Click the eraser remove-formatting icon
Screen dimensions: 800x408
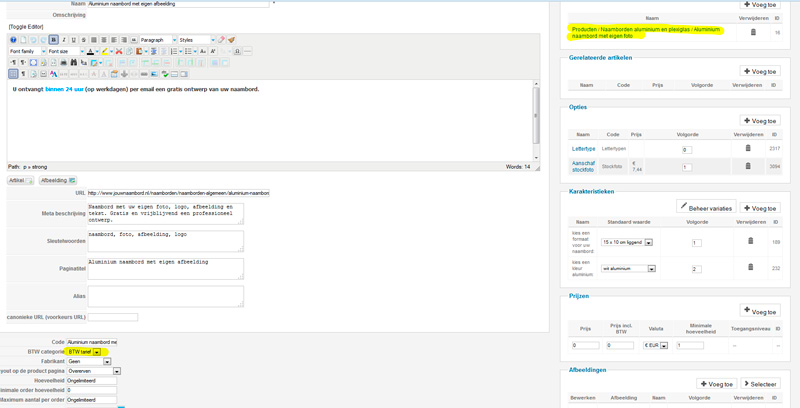(221, 40)
